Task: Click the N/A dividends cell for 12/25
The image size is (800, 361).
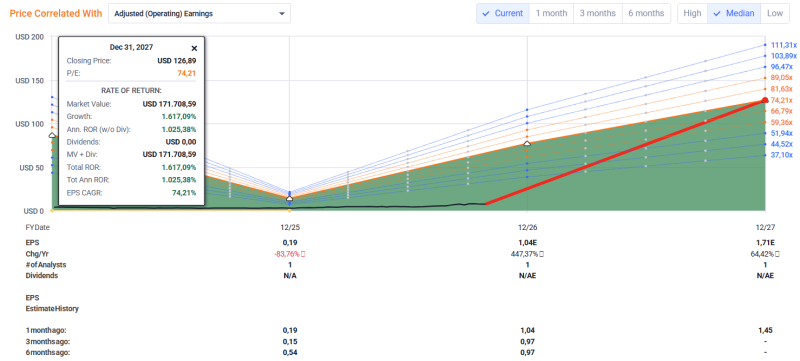Action: click(x=289, y=275)
